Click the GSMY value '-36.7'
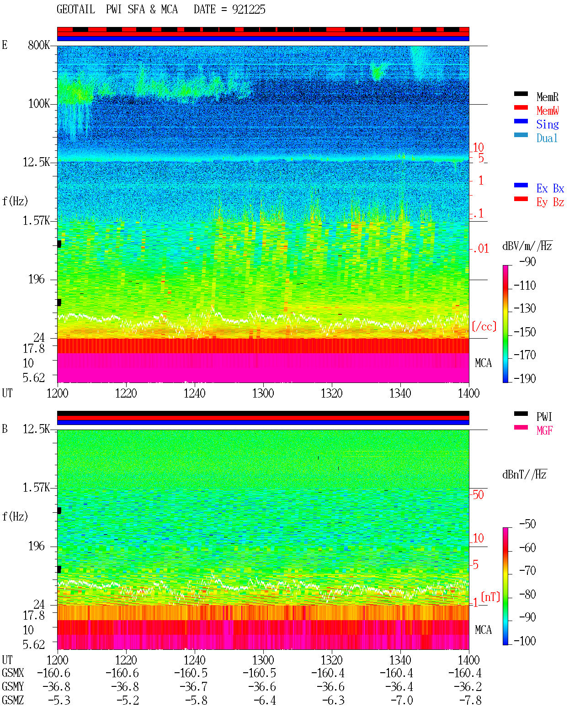This screenshot has width=585, height=728. (x=193, y=687)
